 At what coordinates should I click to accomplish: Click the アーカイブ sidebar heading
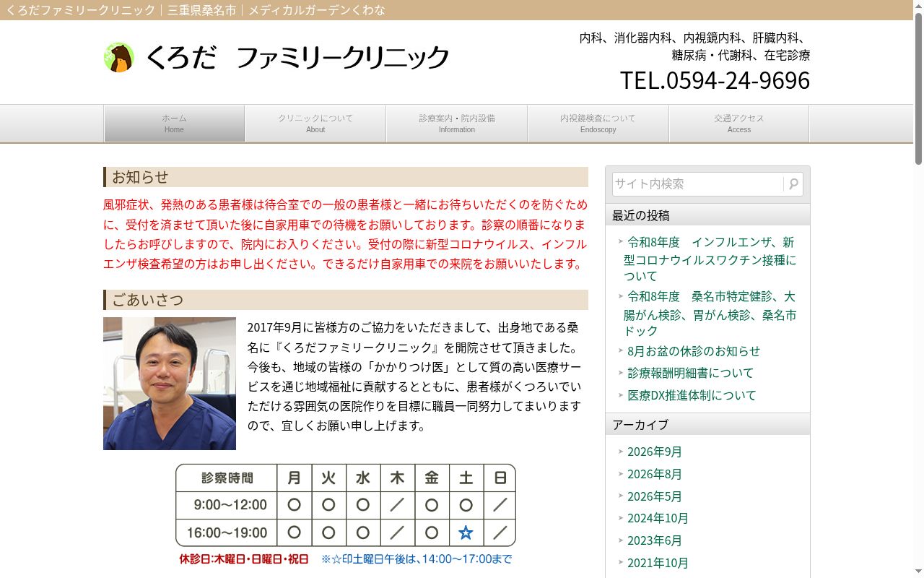707,424
